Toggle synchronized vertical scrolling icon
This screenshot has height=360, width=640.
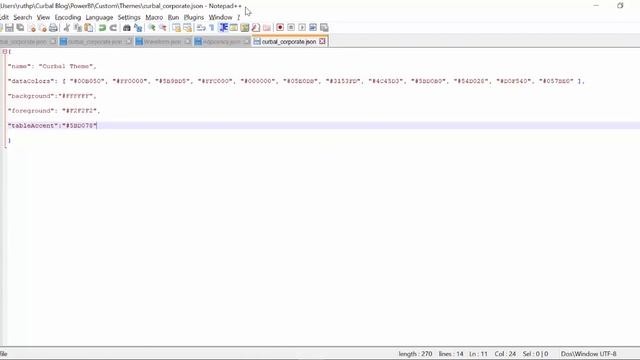[x=176, y=28]
